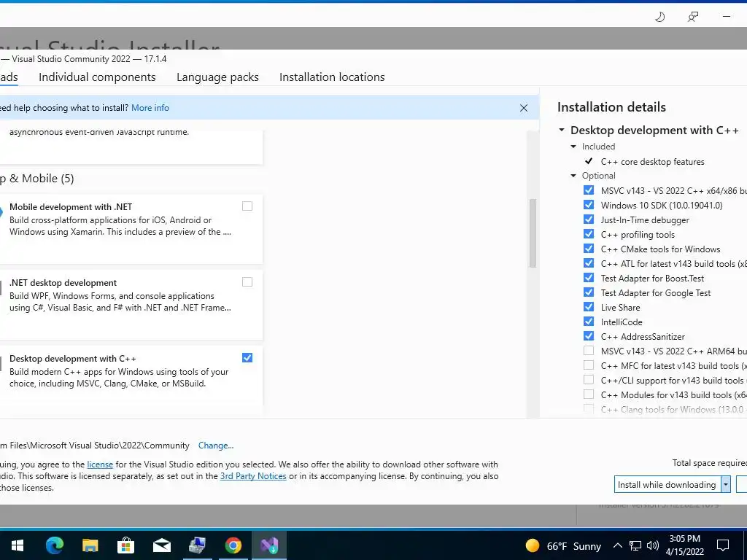Switch to Individual components tab

click(97, 77)
